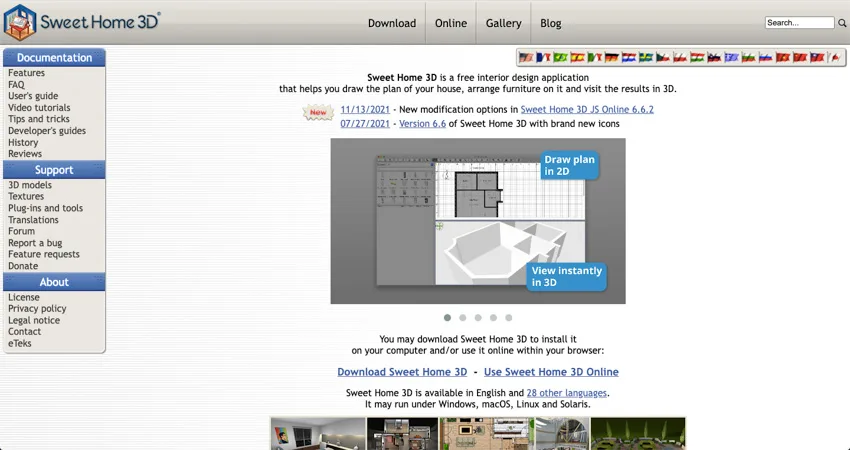
Task: Open the Support section header
Action: click(54, 170)
